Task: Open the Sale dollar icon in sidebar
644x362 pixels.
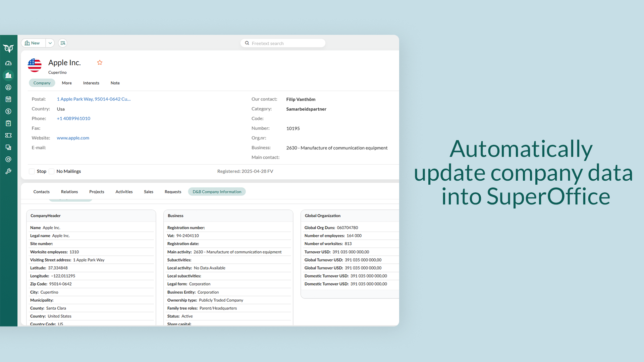Action: (8, 111)
